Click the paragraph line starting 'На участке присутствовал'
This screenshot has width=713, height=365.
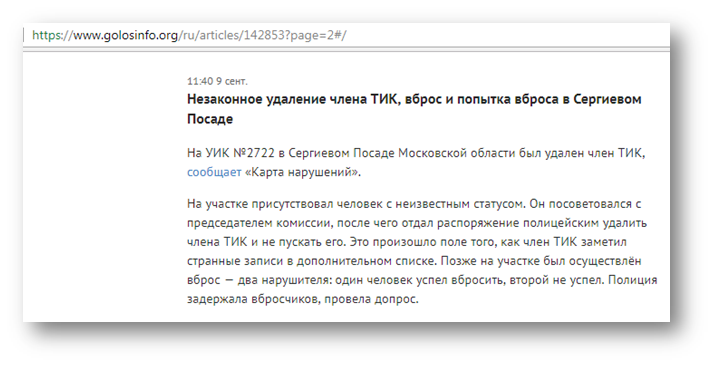[x=414, y=204]
